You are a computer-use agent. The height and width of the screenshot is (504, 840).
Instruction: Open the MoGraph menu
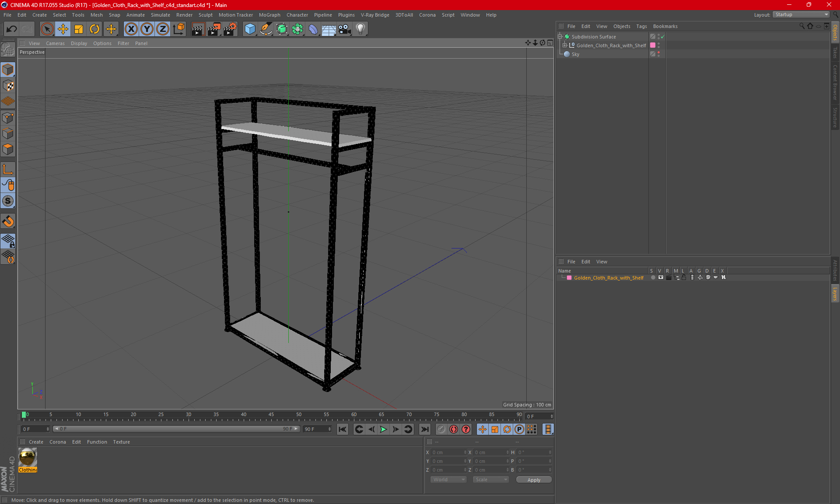pos(269,15)
